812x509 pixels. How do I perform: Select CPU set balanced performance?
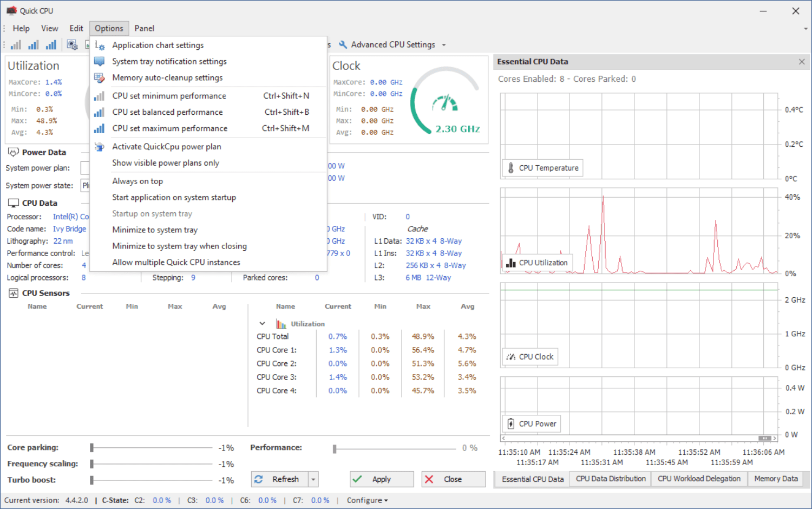(x=208, y=112)
